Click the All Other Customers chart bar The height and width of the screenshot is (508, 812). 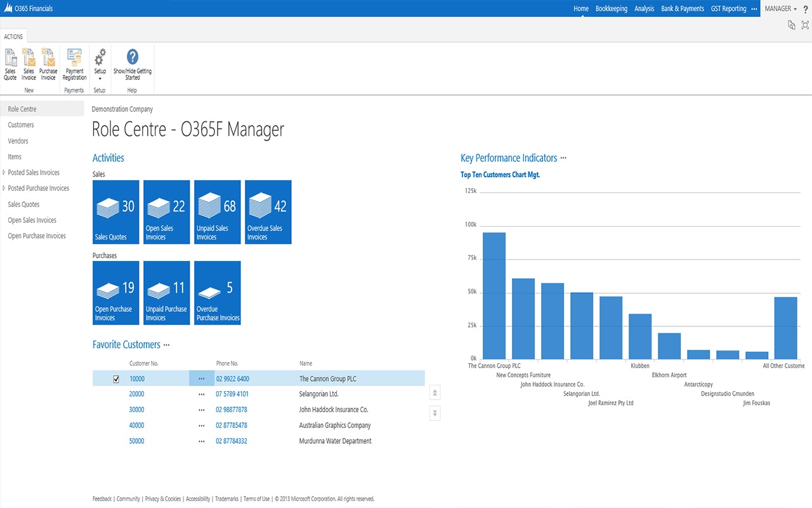pos(785,328)
